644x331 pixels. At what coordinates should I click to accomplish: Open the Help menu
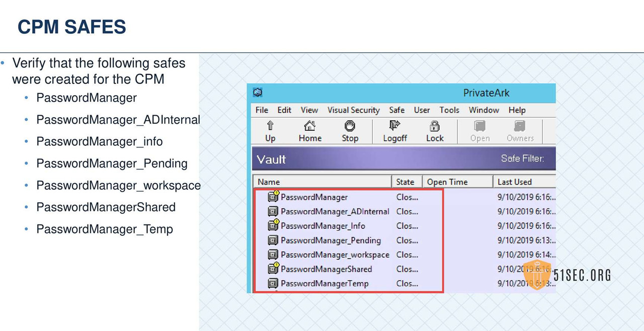[x=517, y=110]
